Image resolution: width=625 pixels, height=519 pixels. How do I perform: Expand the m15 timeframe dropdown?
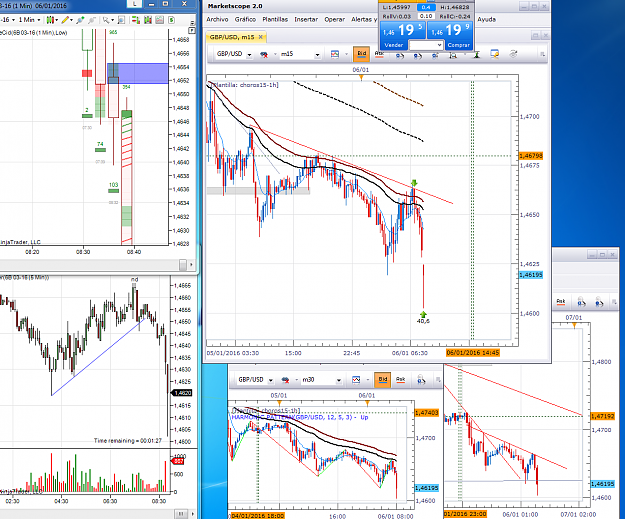(317, 55)
